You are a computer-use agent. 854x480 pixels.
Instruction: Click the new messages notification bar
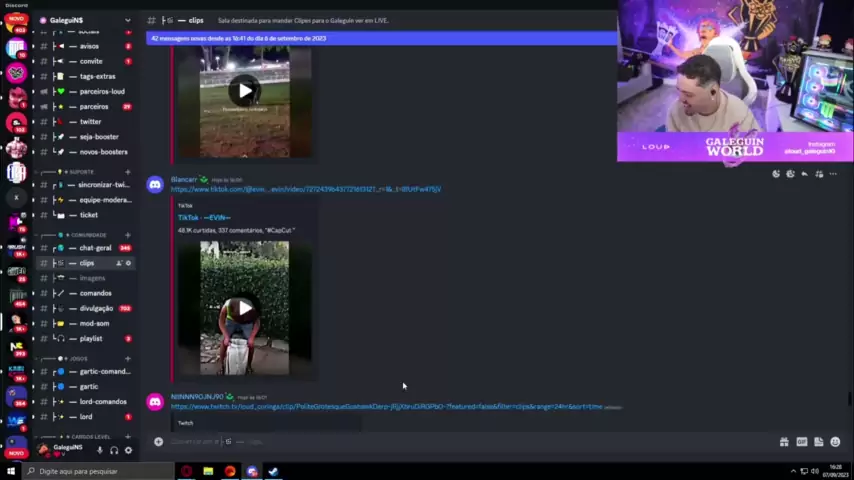click(380, 38)
